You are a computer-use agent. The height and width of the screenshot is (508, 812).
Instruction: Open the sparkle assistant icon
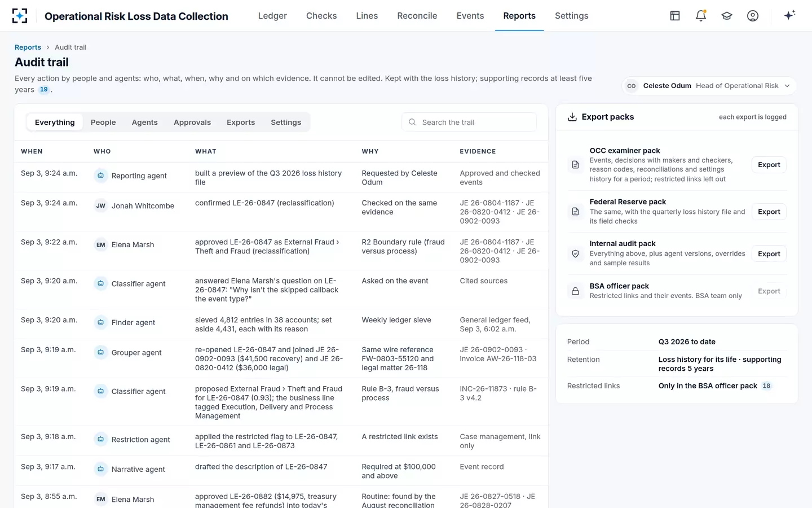click(789, 15)
